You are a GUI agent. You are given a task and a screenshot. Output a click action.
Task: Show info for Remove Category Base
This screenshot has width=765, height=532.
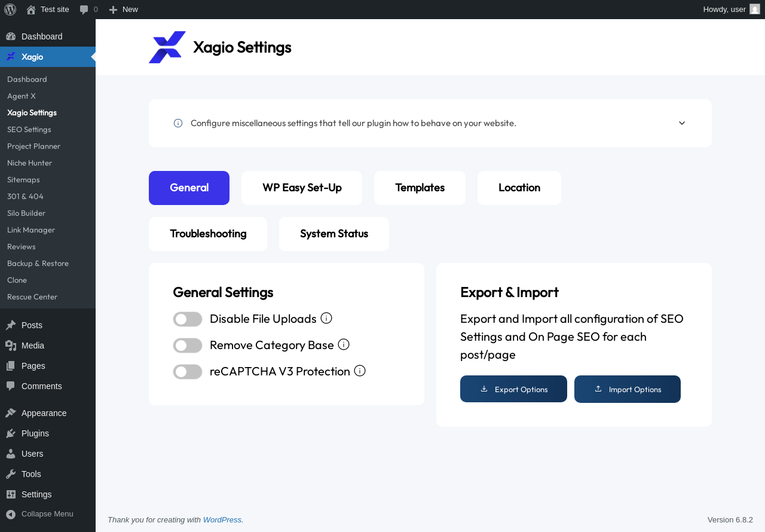(x=344, y=344)
